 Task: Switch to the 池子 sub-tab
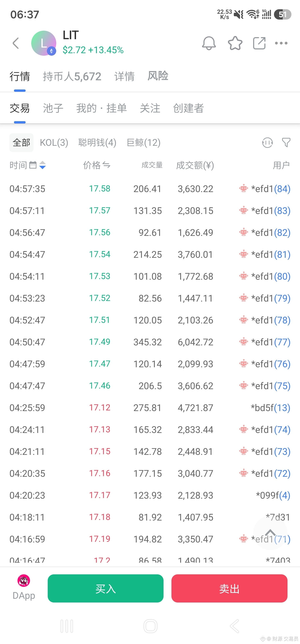pyautogui.click(x=53, y=108)
